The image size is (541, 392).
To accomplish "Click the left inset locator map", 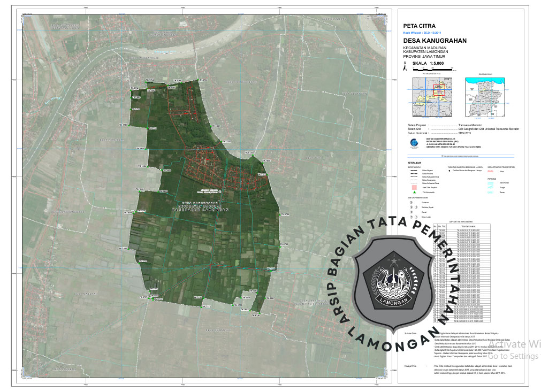I will [431, 97].
